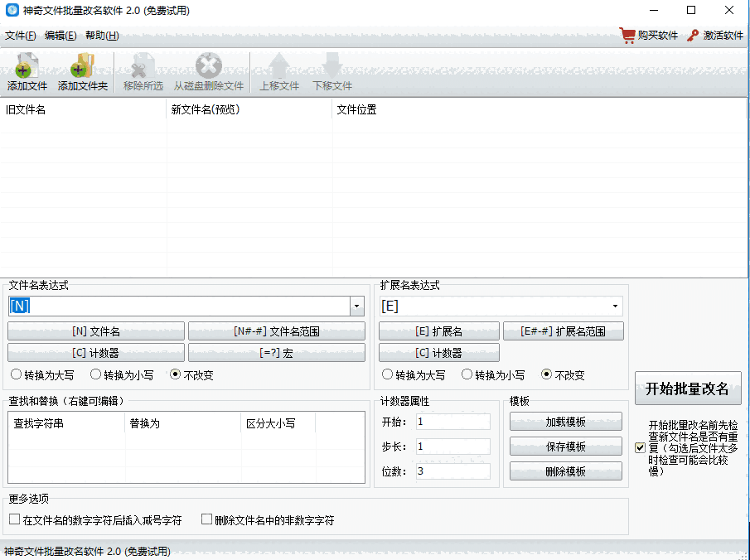
Task: Uncheck the duplicate filename check option
Action: 639,448
